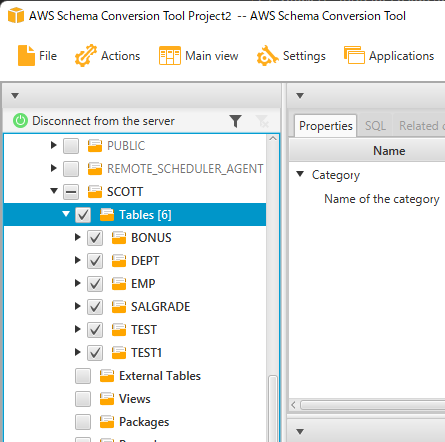Click the AWS Schema Conversion Tool app icon
This screenshot has width=445, height=442.
[16, 15]
